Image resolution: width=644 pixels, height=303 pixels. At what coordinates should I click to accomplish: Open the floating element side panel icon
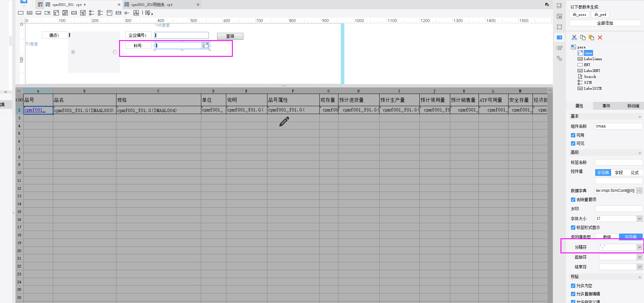click(x=559, y=27)
